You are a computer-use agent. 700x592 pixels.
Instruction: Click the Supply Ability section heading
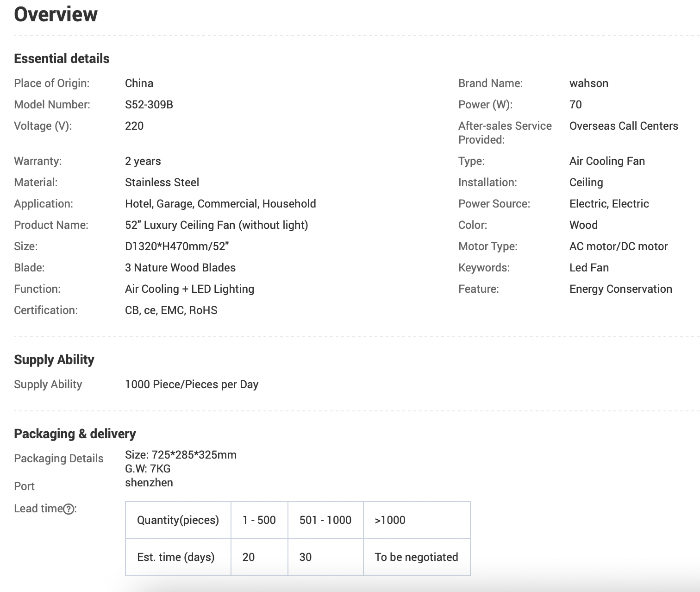pyautogui.click(x=54, y=359)
